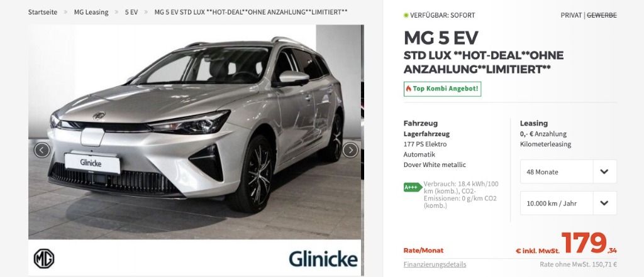Screen dimensions: 644x277
Task: Click green availability dot beside Verfügbar
Action: pos(406,15)
